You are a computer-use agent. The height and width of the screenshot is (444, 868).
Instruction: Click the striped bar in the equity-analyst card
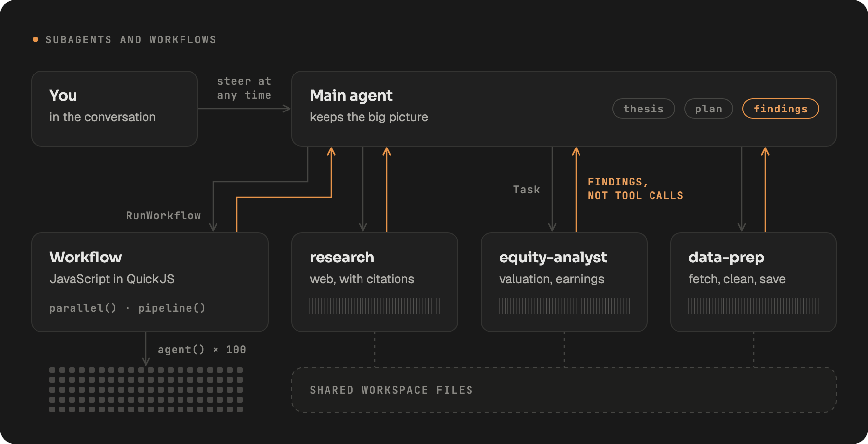(564, 306)
